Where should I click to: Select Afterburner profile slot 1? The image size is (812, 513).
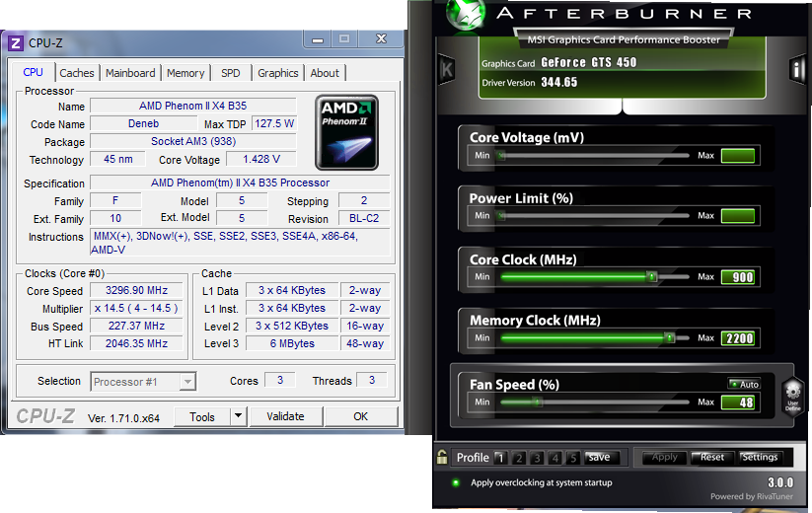[500, 458]
